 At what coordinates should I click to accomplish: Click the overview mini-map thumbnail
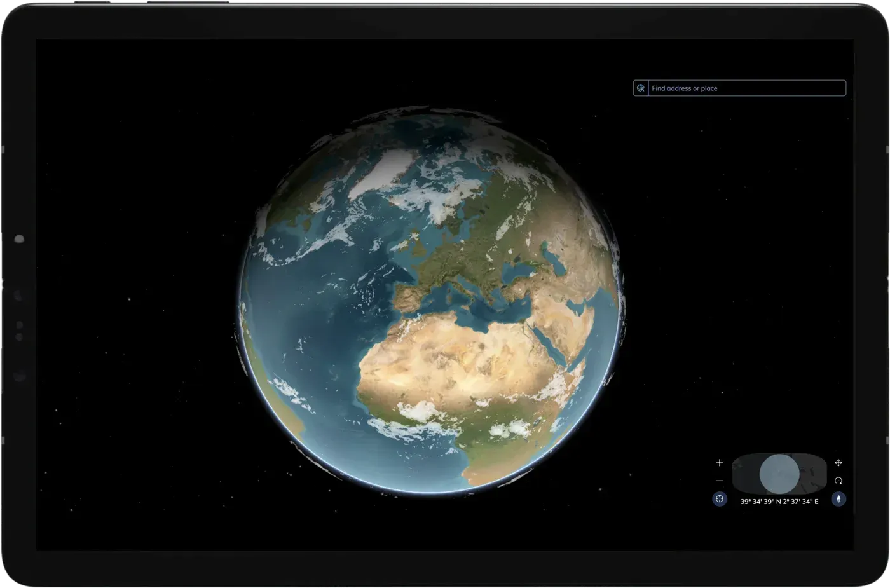[779, 474]
